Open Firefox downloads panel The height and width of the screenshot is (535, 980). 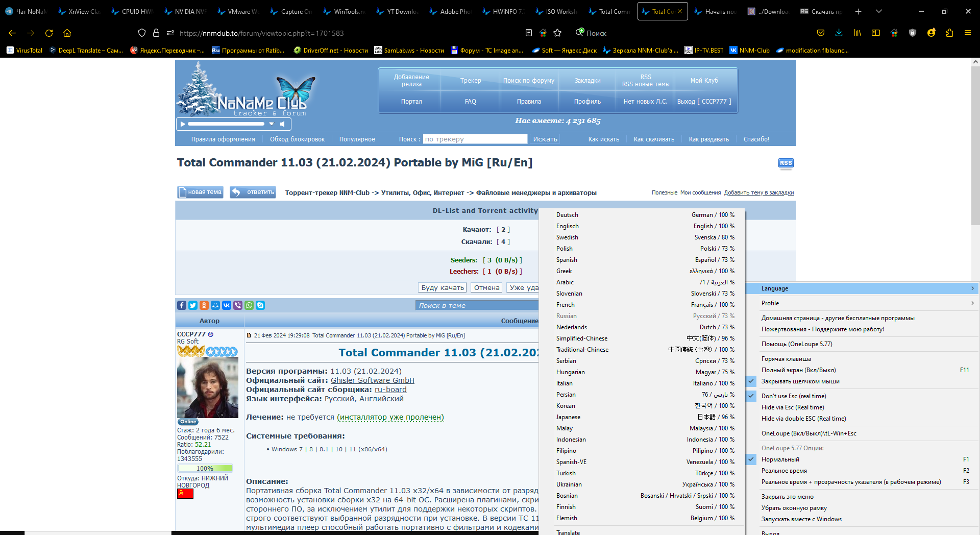(x=839, y=33)
